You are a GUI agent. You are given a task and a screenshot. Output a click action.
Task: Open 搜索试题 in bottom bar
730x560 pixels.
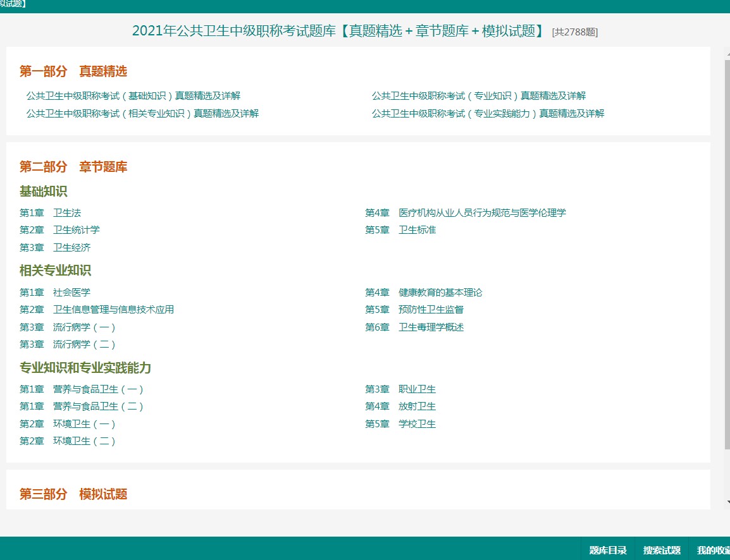click(x=662, y=551)
